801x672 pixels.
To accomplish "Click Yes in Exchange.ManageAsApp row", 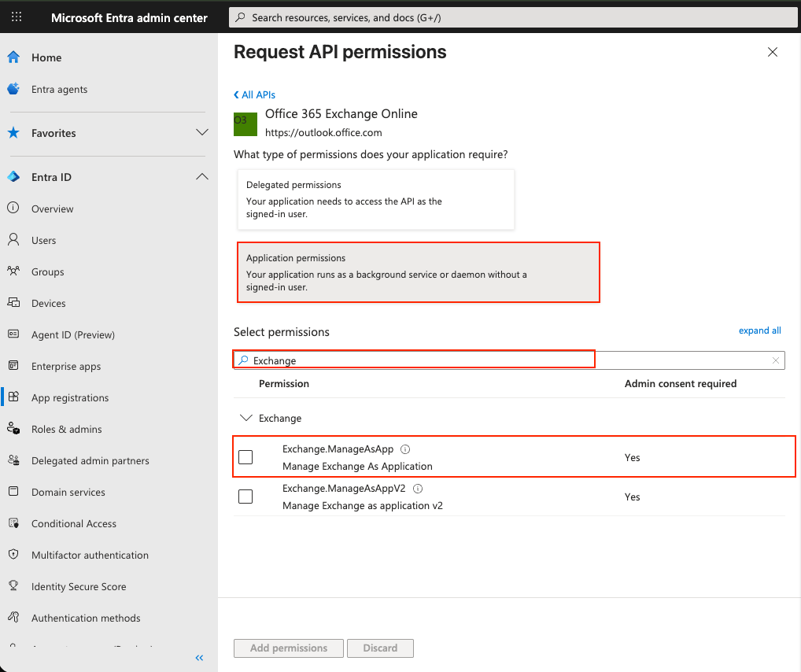I will pyautogui.click(x=632, y=457).
